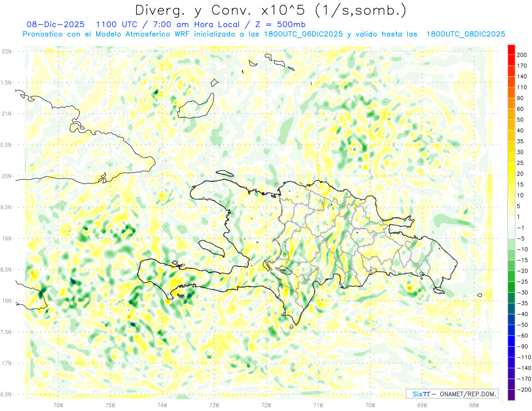Click the '-140' color bar label
532x411 pixels.
pos(524,368)
